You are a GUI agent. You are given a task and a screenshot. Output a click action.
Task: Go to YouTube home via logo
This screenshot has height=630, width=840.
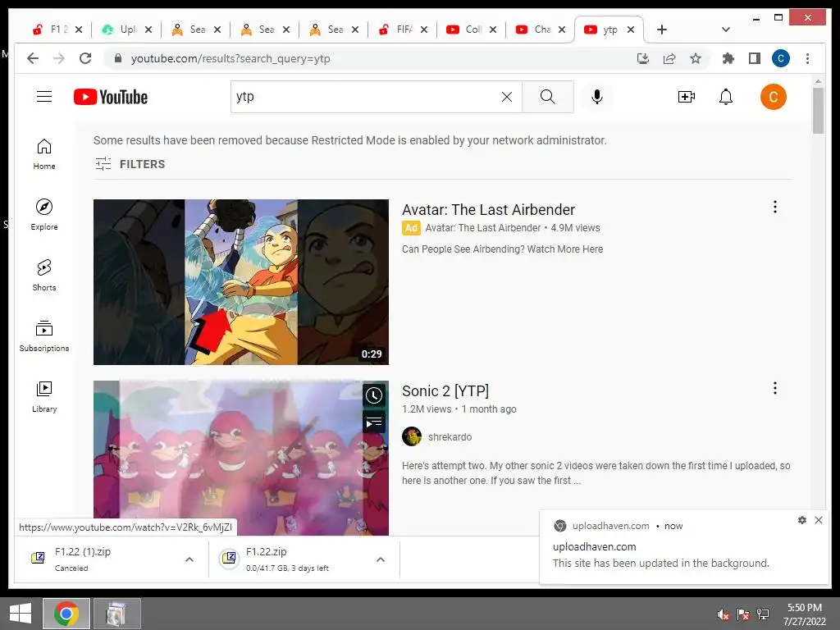[x=111, y=97]
